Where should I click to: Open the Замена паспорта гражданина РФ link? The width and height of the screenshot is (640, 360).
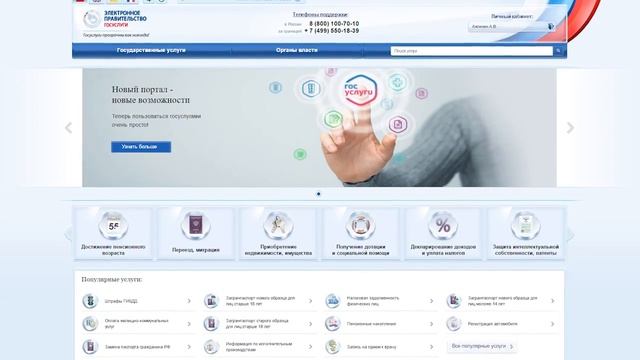[138, 347]
